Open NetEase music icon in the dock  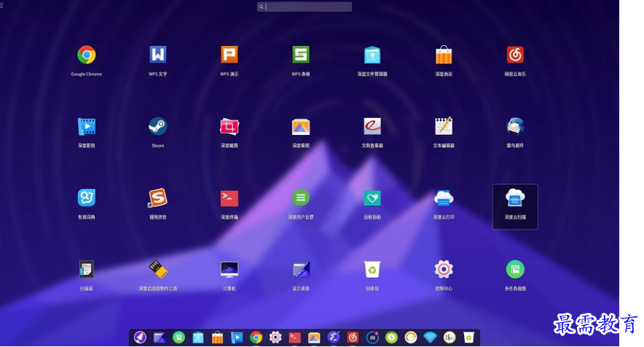[x=353, y=338]
